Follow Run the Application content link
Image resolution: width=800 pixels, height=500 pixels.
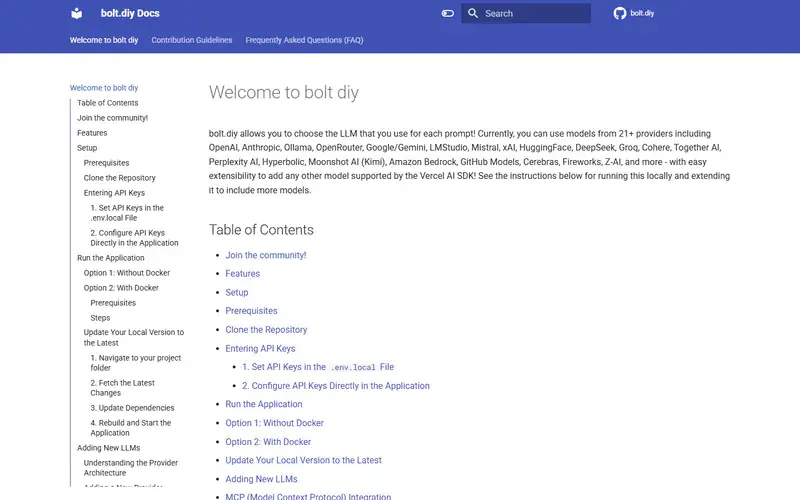click(x=264, y=404)
